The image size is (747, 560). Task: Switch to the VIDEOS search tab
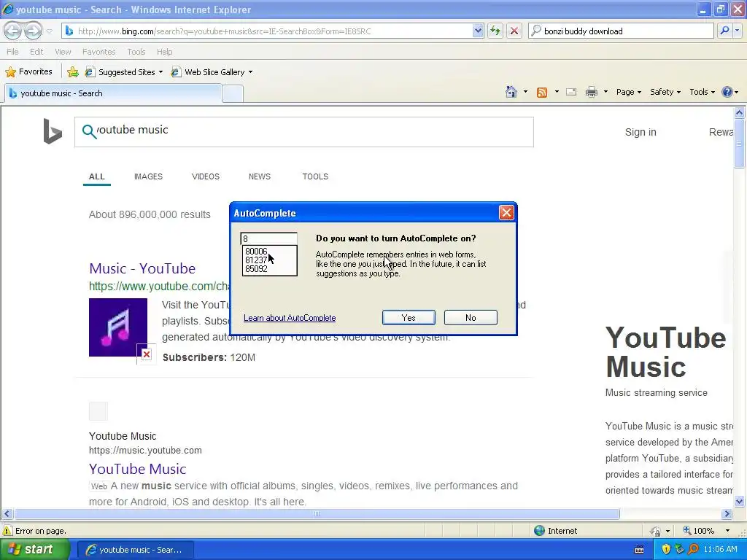(205, 176)
